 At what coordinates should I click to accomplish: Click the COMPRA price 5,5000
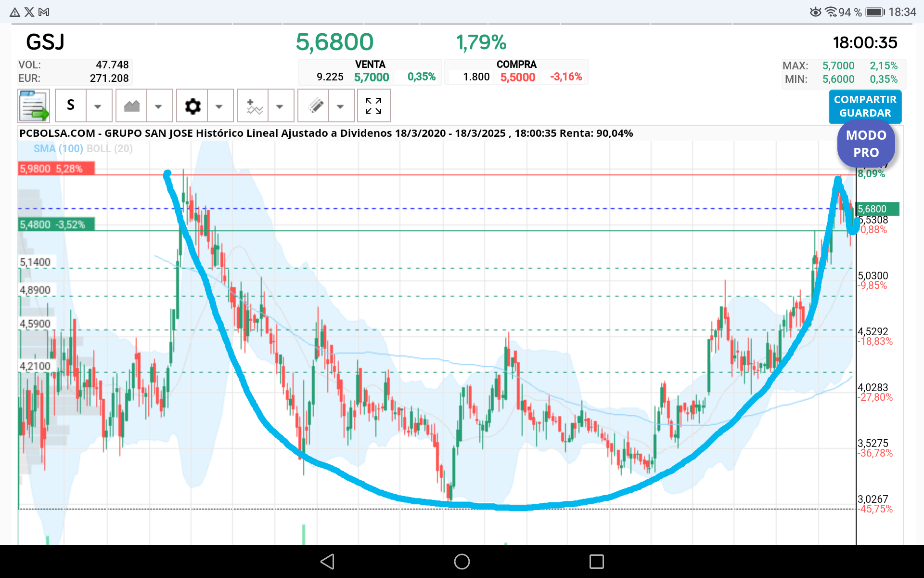click(x=518, y=77)
